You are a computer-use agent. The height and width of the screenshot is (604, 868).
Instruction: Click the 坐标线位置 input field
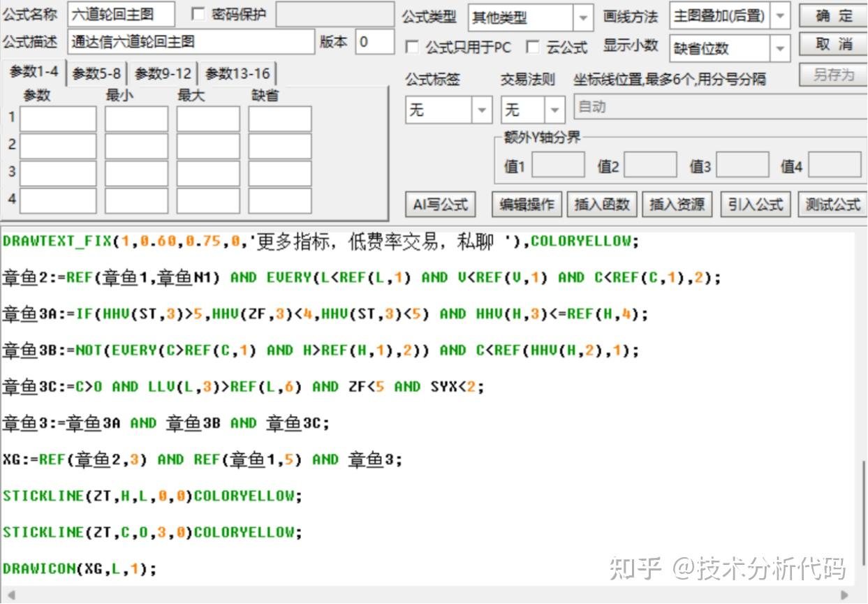tap(721, 107)
